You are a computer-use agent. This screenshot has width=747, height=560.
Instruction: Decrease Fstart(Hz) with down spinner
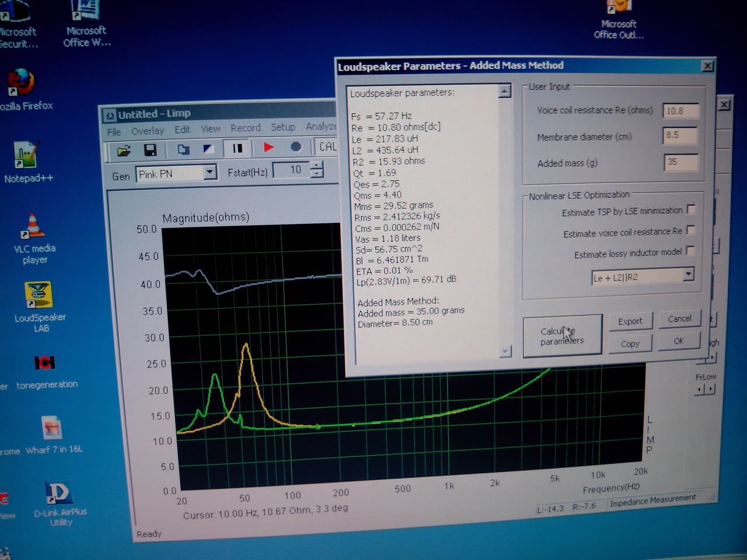pos(316,174)
